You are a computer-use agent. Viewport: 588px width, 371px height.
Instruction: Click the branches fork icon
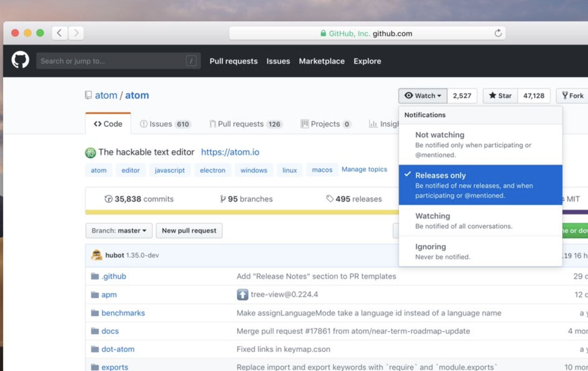pos(223,199)
